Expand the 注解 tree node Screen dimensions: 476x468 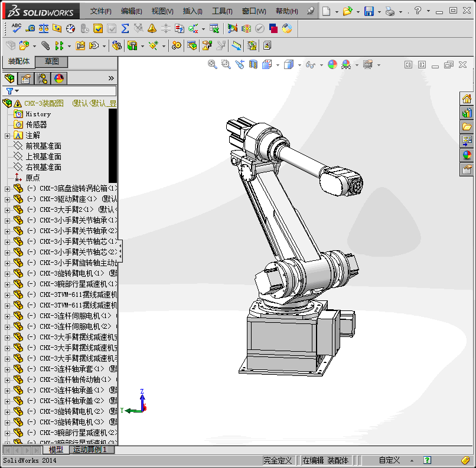(7, 136)
